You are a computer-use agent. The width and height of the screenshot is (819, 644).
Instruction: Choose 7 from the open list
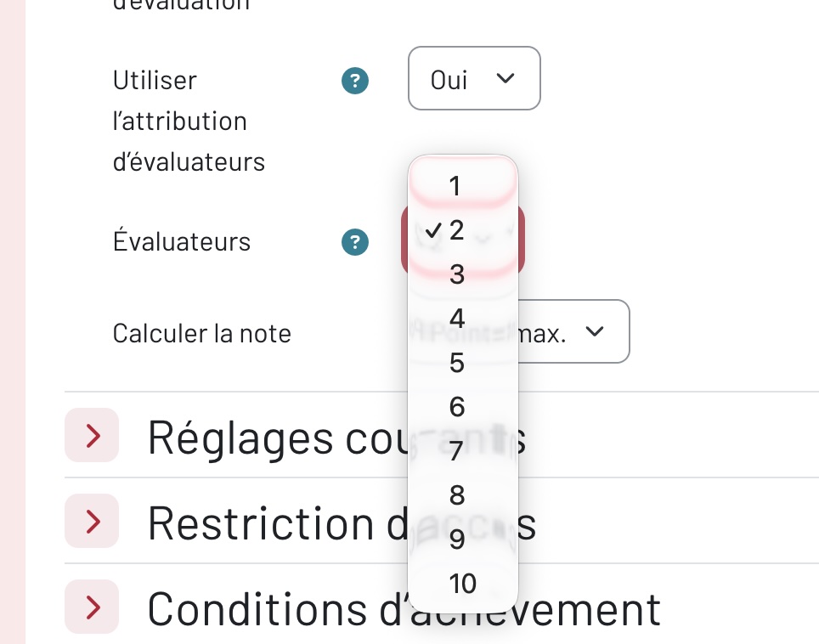pyautogui.click(x=456, y=451)
